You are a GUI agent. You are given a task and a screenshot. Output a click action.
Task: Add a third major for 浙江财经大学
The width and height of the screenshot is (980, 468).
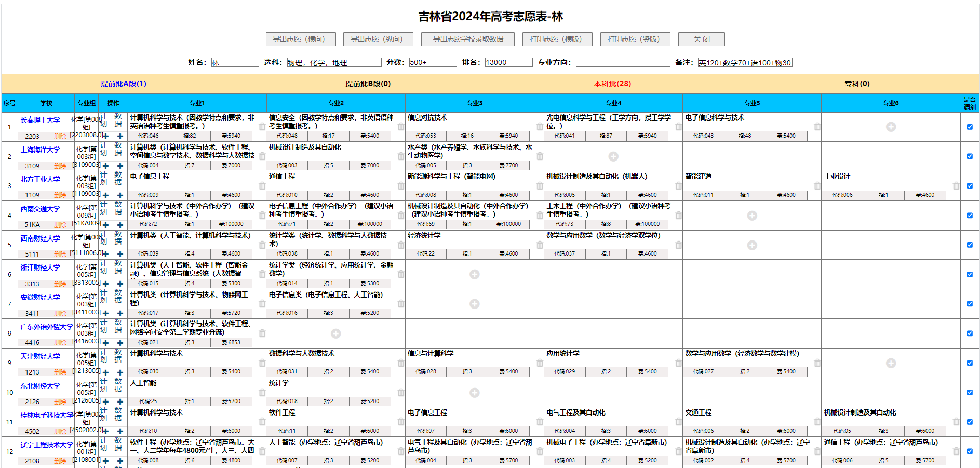pyautogui.click(x=475, y=274)
